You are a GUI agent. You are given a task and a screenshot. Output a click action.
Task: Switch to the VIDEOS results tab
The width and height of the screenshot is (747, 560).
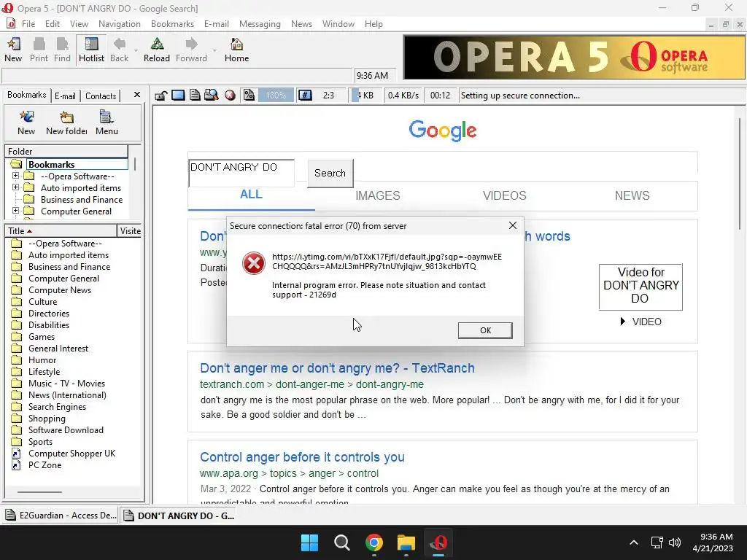pyautogui.click(x=505, y=195)
